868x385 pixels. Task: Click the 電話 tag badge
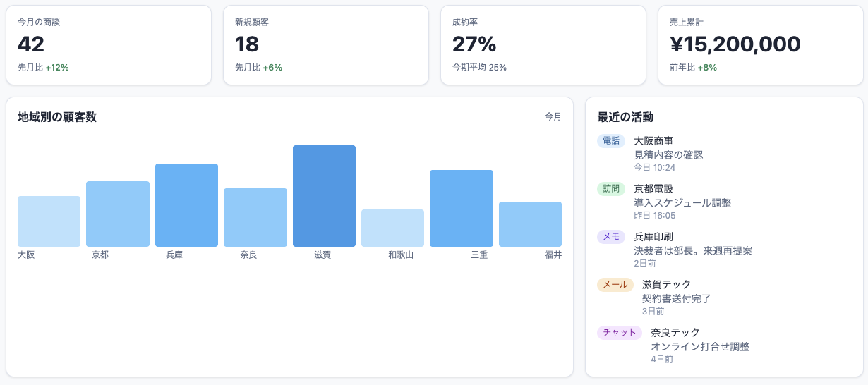(x=611, y=141)
